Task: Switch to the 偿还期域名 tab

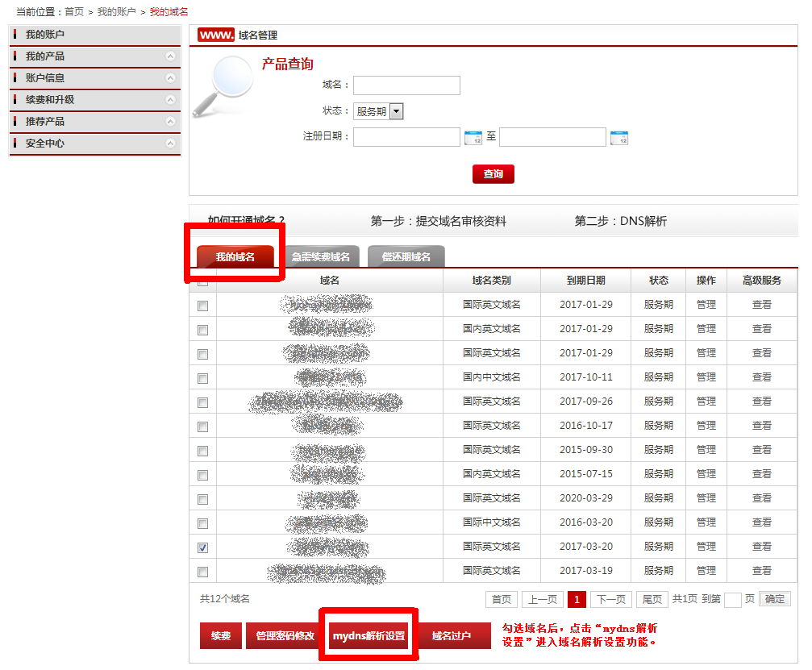Action: click(406, 257)
